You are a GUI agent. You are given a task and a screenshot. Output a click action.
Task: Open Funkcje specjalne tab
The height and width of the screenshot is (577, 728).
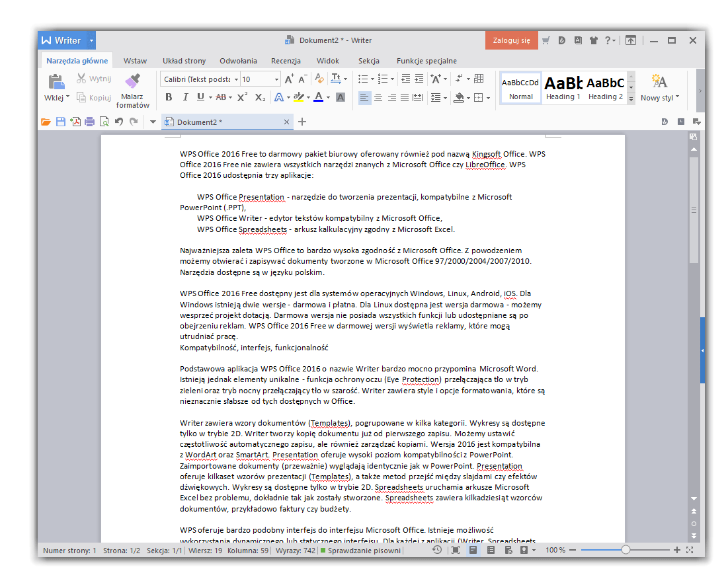pos(426,61)
